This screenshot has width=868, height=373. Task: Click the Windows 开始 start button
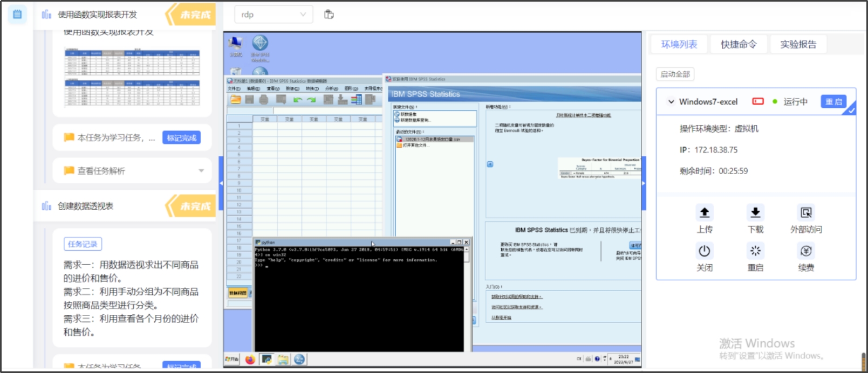point(232,359)
